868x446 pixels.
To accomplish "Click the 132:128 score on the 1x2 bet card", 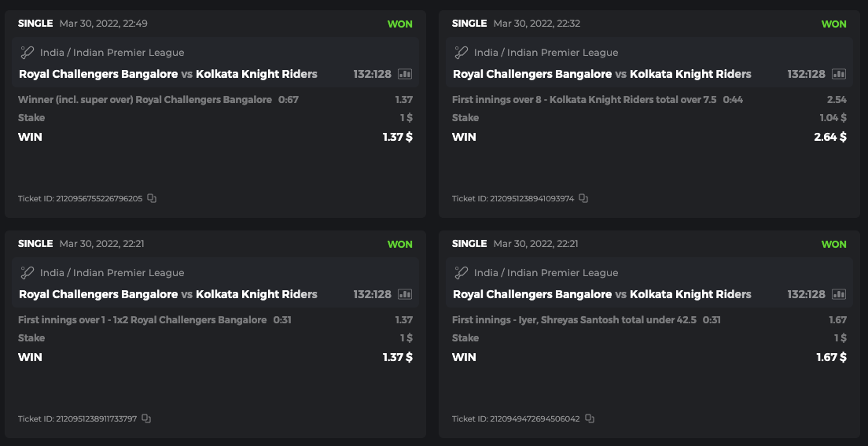I will pos(372,294).
